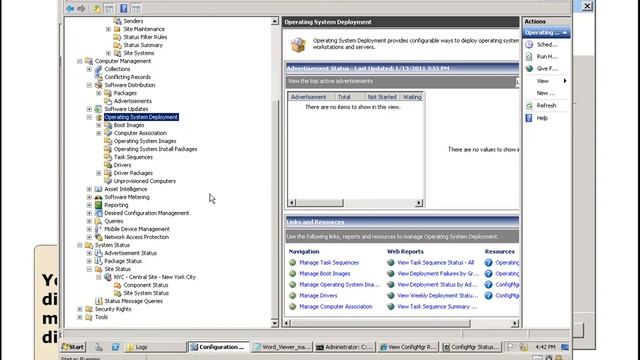Open the View submenu in Actions
Image resolution: width=640 pixels, height=360 pixels.
pyautogui.click(x=547, y=81)
